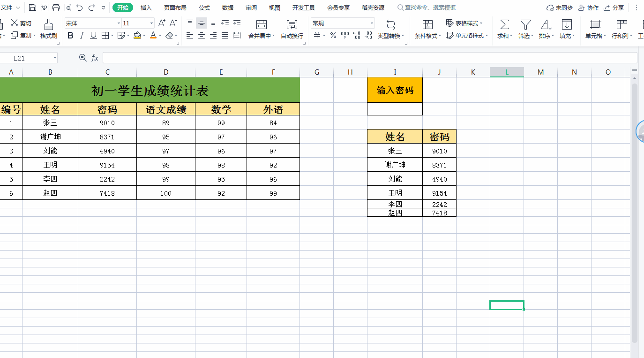Image resolution: width=644 pixels, height=358 pixels.
Task: Apply percent style format
Action: 333,35
